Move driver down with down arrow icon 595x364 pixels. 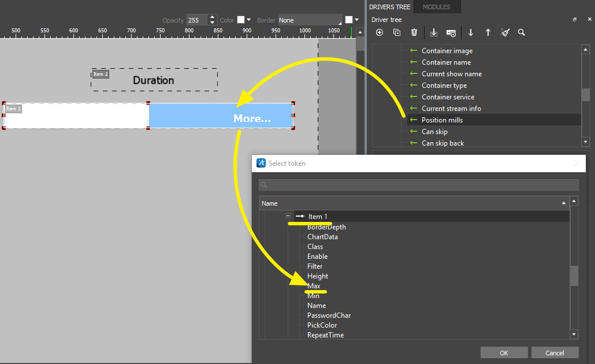click(471, 33)
